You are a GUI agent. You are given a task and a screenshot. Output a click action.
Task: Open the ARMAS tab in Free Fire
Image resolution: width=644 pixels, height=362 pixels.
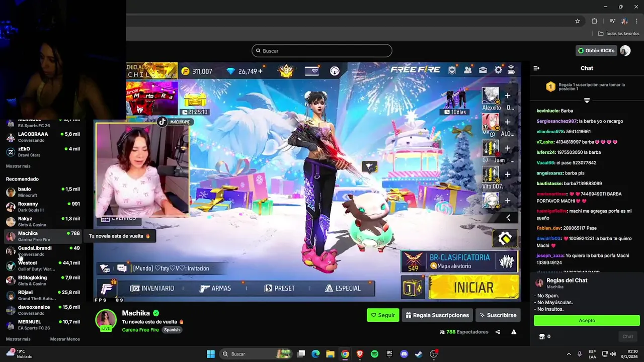(x=215, y=288)
